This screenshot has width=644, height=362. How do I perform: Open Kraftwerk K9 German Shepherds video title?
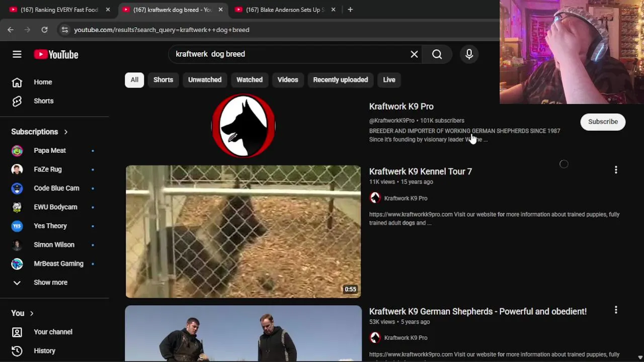[x=478, y=312]
